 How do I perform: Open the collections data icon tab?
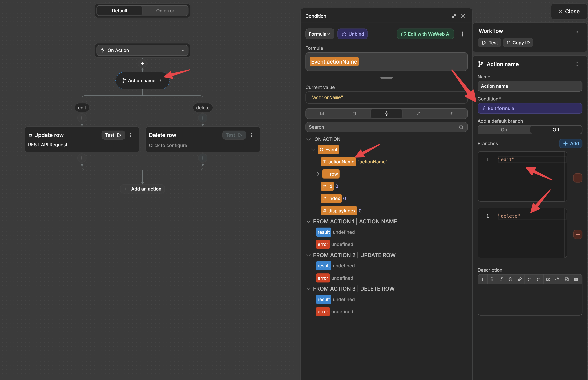click(354, 114)
